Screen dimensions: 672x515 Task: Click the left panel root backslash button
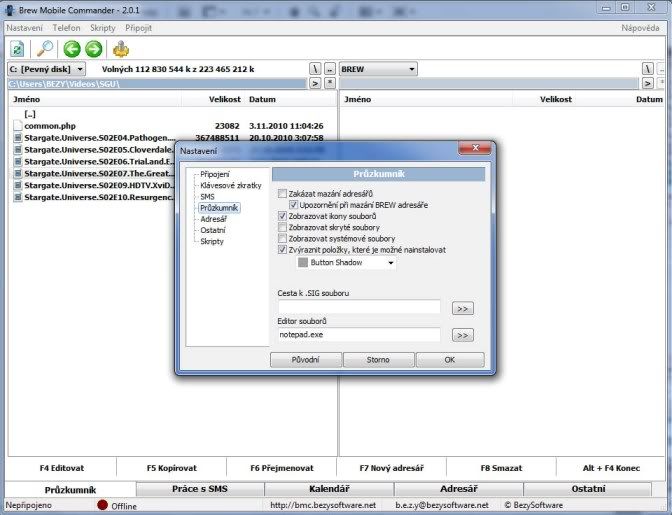click(315, 69)
